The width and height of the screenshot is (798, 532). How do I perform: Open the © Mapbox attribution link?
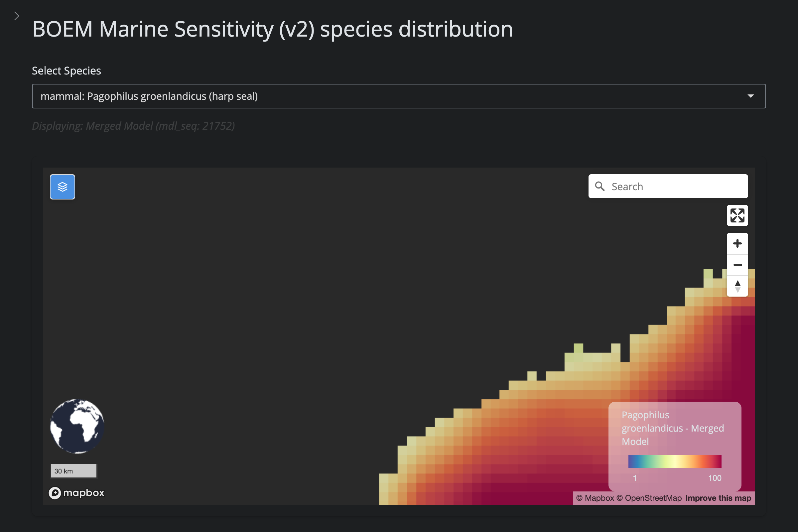[595, 498]
